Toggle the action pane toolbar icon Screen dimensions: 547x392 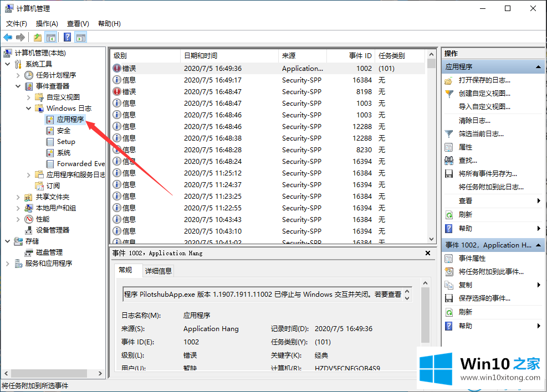point(81,37)
